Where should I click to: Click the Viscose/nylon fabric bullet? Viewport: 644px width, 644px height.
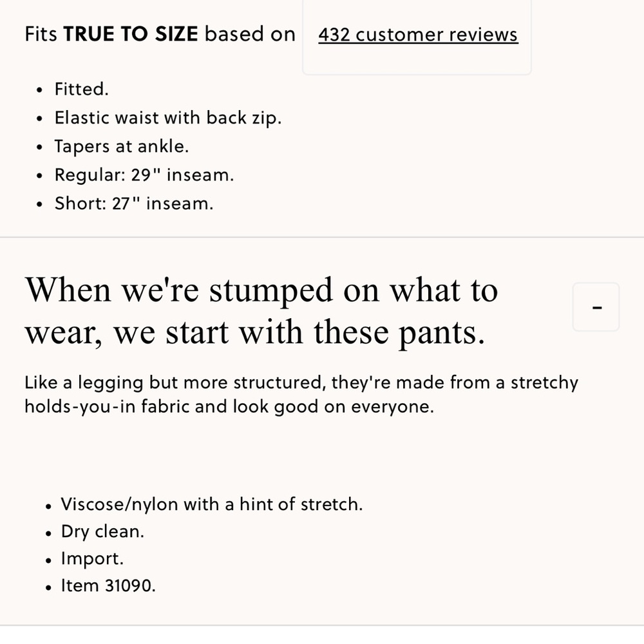(211, 504)
